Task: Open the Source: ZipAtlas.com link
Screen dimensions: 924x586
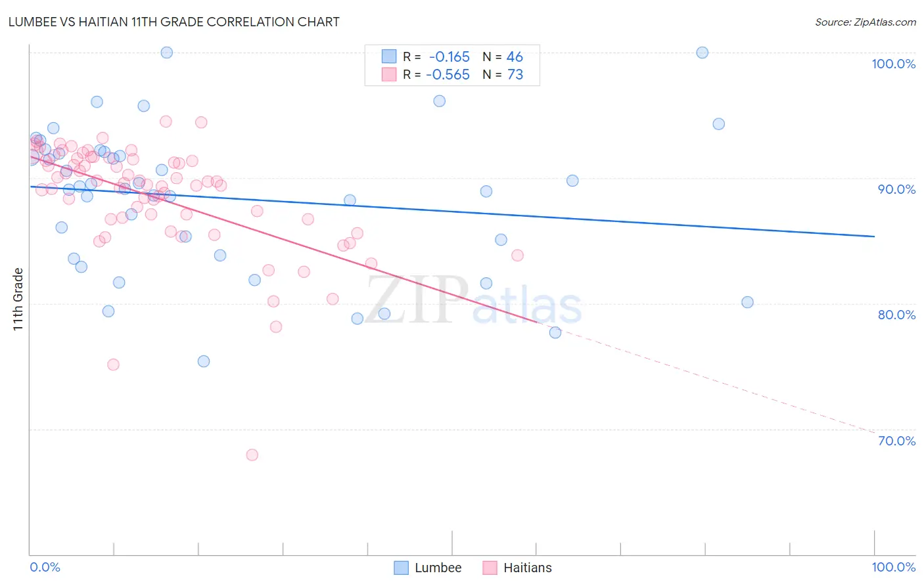Action: pyautogui.click(x=866, y=22)
